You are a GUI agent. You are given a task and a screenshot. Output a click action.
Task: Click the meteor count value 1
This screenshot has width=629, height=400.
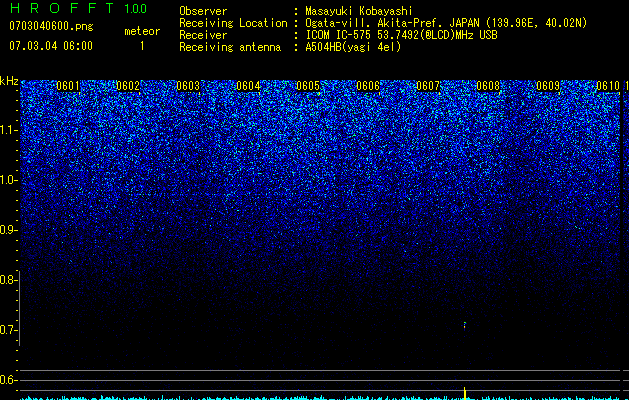(142, 46)
